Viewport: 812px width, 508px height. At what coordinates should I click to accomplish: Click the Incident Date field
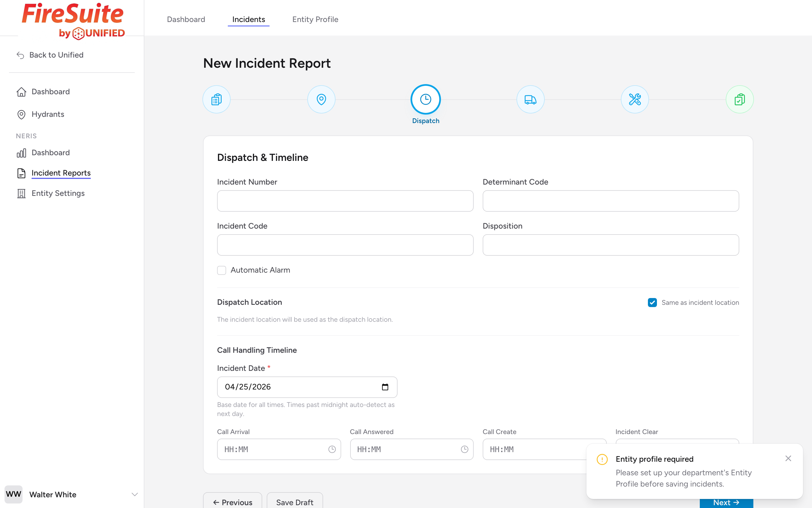(307, 387)
